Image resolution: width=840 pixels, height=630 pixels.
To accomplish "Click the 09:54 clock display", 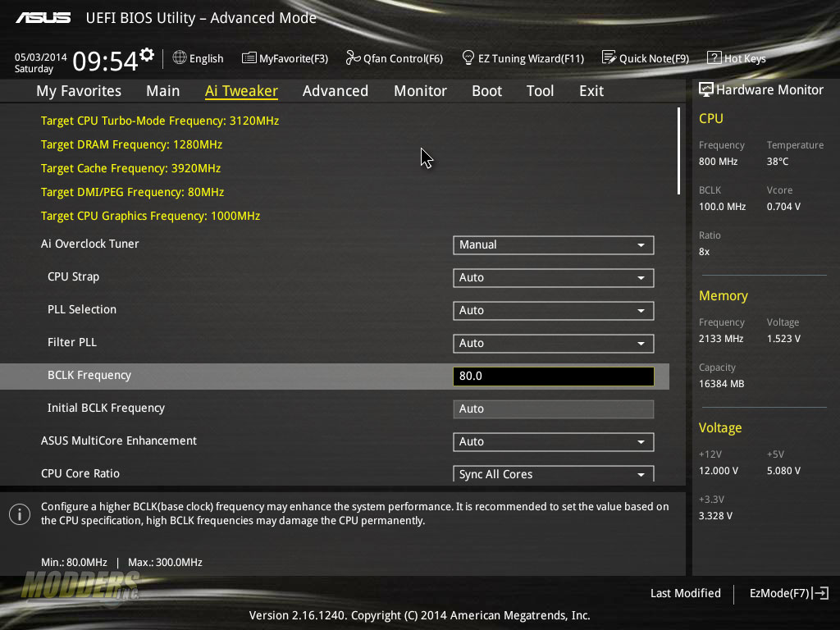I will [106, 61].
